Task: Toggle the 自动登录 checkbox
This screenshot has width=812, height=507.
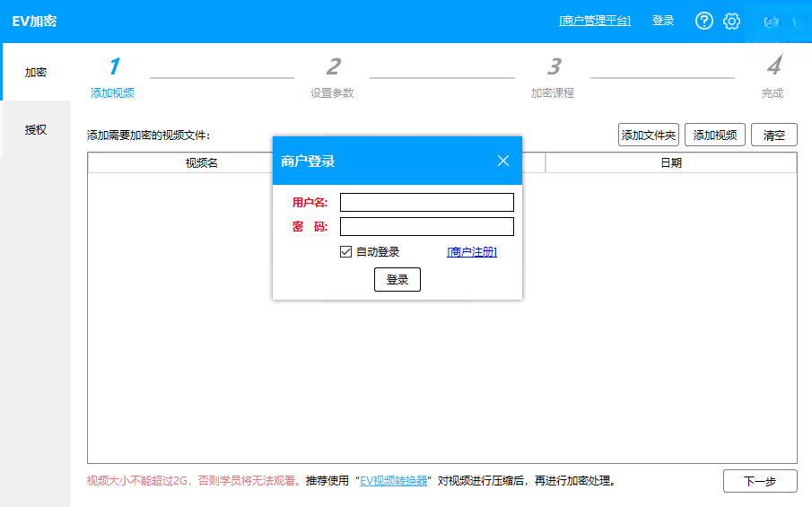Action: coord(345,251)
